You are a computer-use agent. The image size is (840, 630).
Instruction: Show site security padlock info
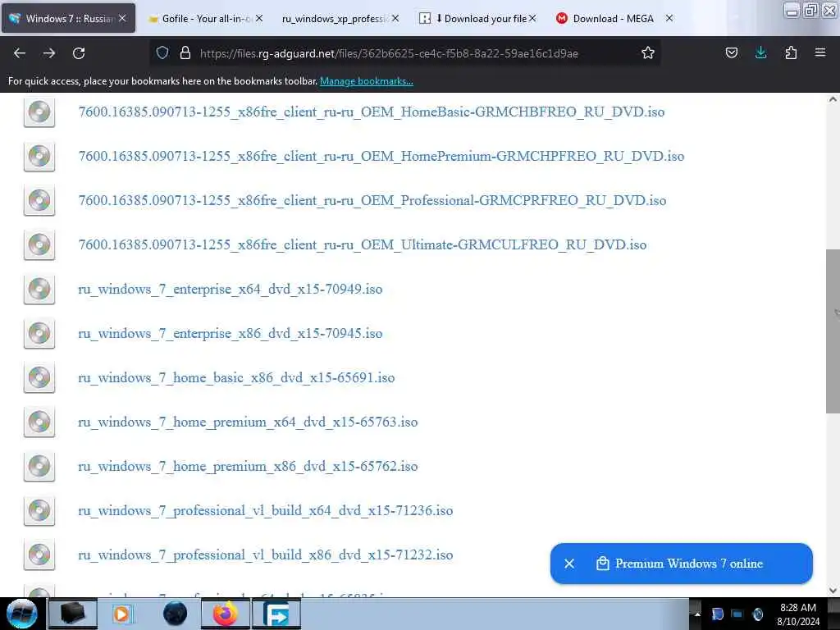[185, 52]
